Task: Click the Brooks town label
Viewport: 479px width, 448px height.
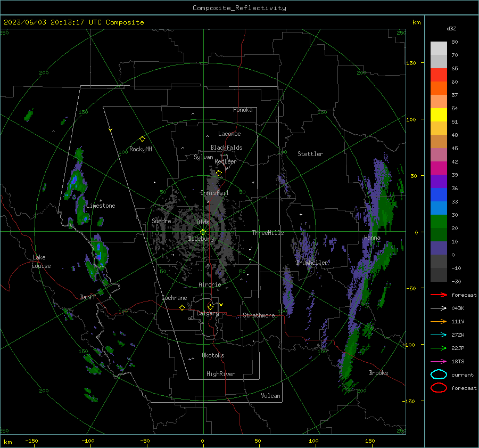Action: click(378, 373)
